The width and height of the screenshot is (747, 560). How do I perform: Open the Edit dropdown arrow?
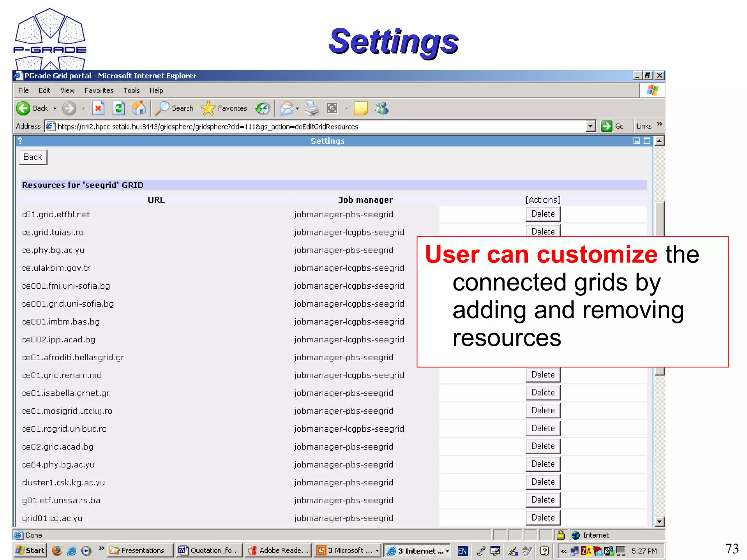point(347,109)
